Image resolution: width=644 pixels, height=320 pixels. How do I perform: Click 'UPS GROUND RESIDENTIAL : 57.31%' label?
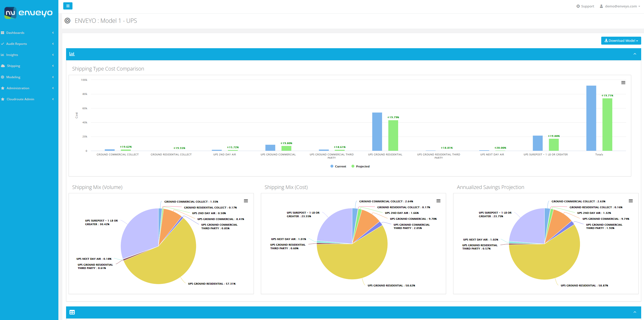click(212, 284)
